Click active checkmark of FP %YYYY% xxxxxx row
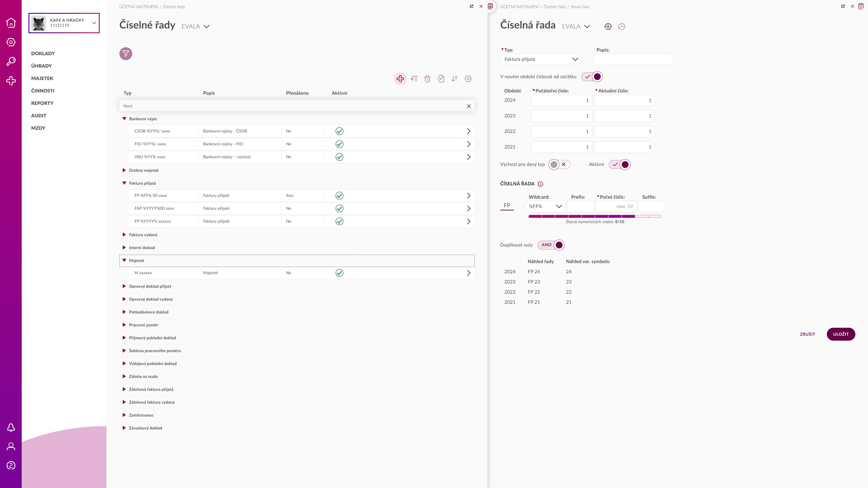The height and width of the screenshot is (488, 868). click(x=339, y=221)
